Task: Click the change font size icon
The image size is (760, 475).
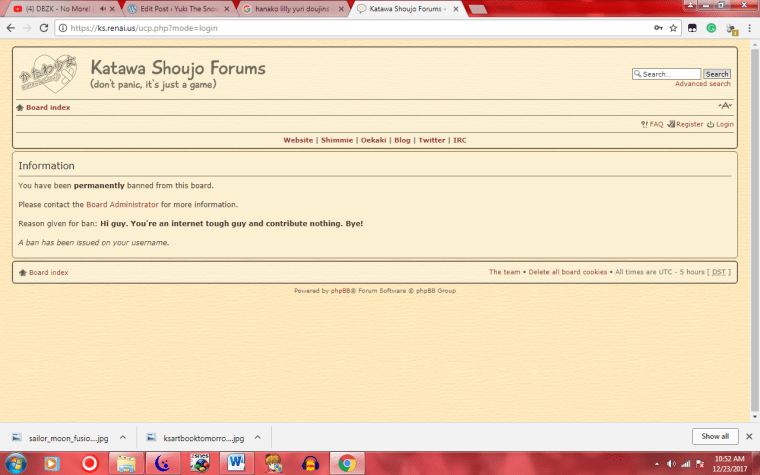Action: [x=725, y=106]
